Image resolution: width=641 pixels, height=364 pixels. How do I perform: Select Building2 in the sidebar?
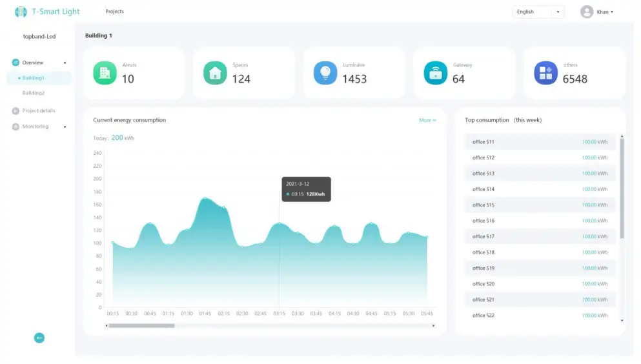(x=34, y=93)
